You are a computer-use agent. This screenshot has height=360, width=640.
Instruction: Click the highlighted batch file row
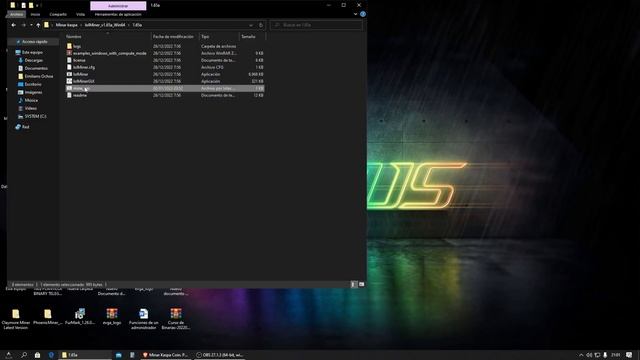[x=165, y=88]
